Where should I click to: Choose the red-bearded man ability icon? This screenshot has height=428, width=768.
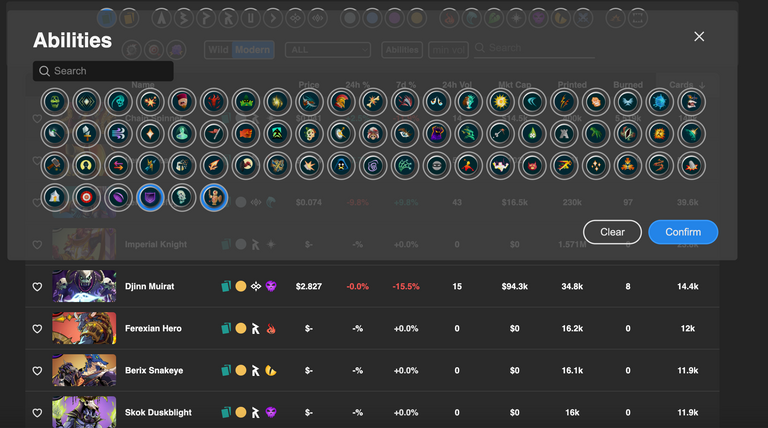point(182,102)
